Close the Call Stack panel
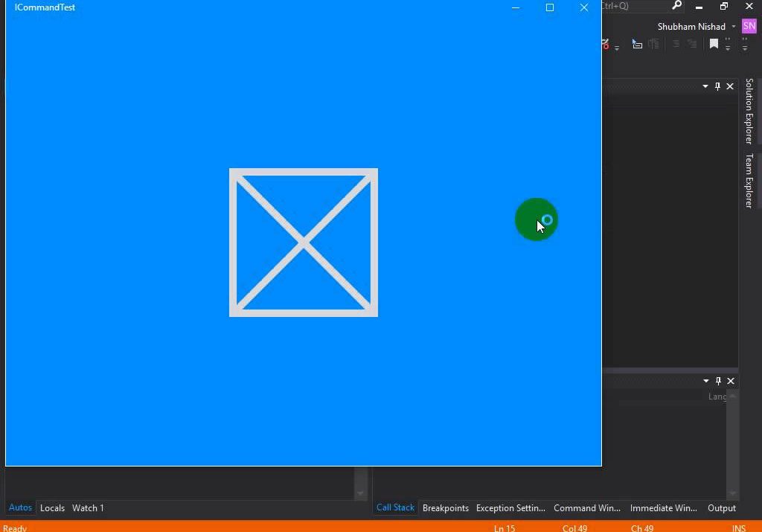Screen dimensions: 762x532 (x=731, y=381)
